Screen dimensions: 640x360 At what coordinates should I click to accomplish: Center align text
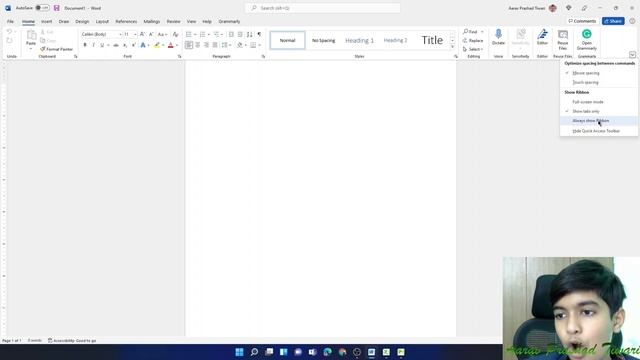pyautogui.click(x=198, y=45)
